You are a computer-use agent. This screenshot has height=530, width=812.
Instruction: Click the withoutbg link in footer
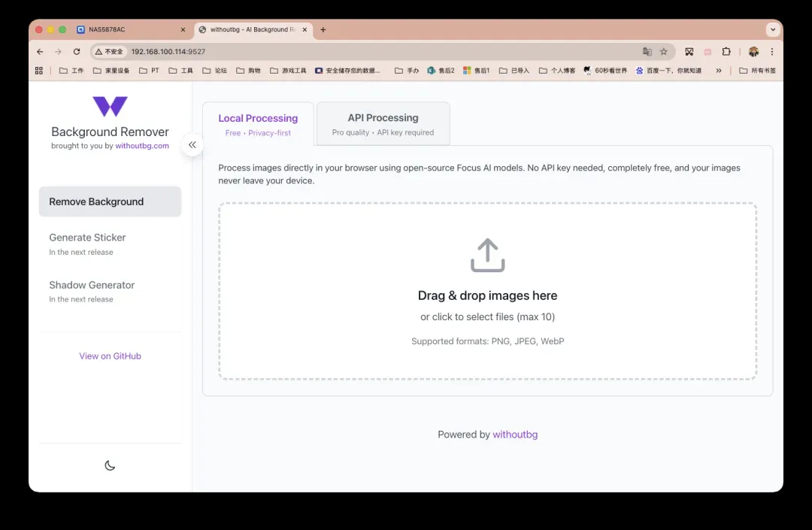[515, 435]
